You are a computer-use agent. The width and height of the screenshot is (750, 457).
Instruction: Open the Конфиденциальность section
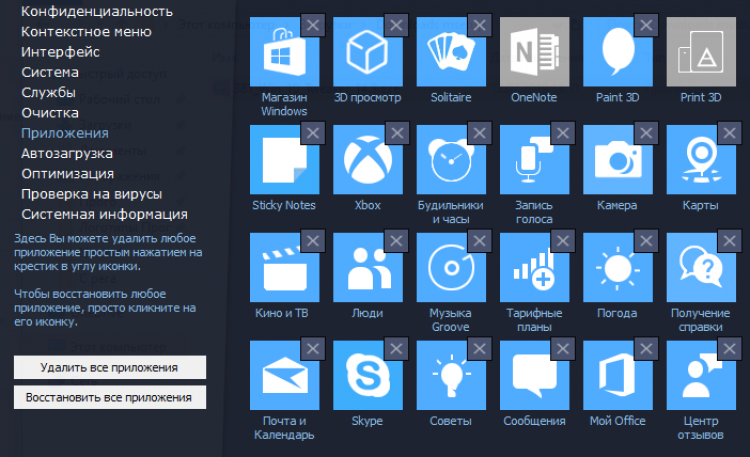pyautogui.click(x=97, y=11)
